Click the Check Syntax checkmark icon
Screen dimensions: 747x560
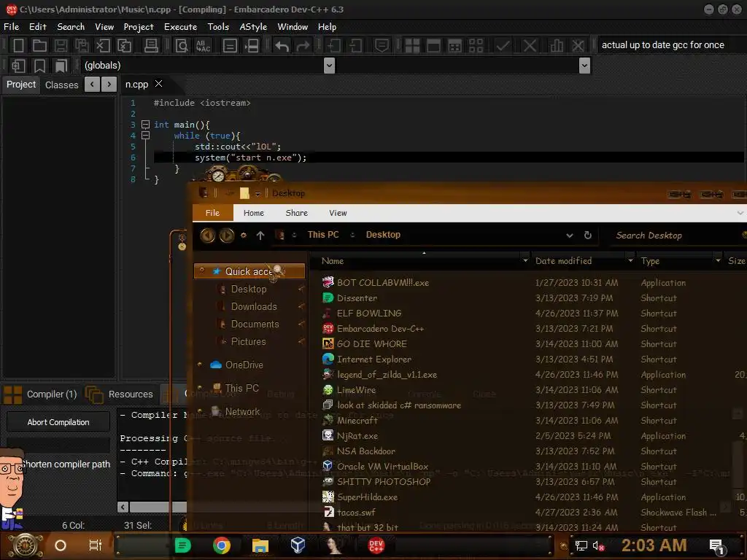(503, 46)
